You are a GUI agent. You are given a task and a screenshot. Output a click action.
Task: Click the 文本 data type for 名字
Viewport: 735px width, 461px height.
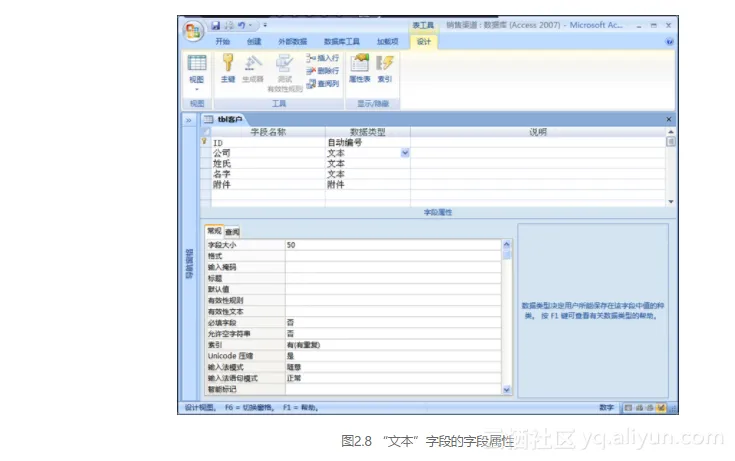(368, 174)
